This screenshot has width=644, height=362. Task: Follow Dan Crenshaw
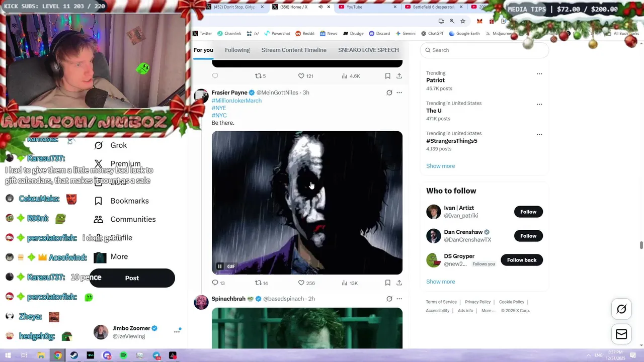(x=528, y=236)
